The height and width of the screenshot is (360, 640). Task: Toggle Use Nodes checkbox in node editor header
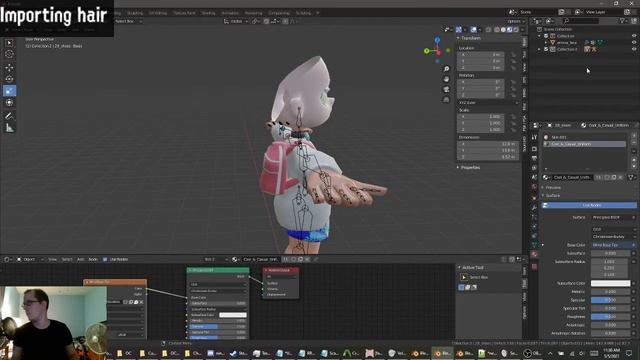click(105, 260)
